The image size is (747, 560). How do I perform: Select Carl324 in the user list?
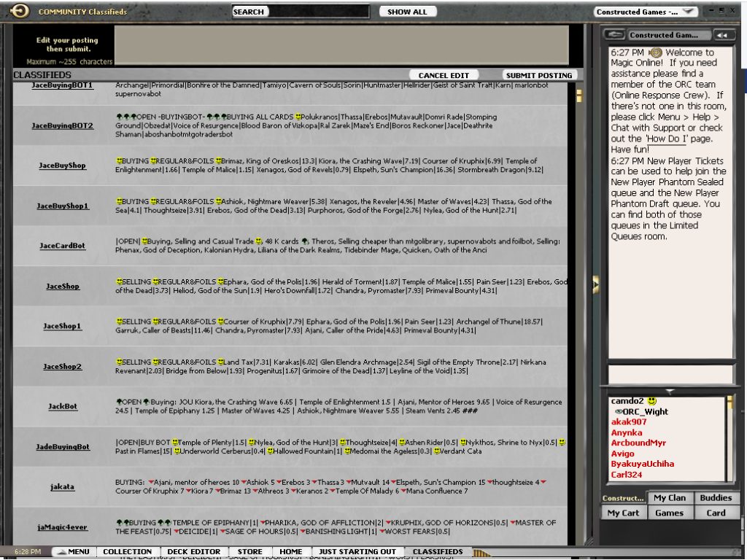[627, 475]
